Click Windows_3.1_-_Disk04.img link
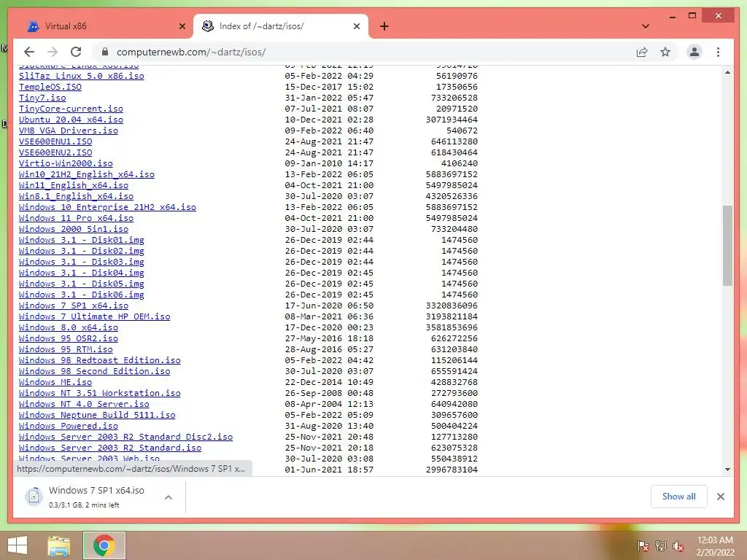This screenshot has width=747, height=560. point(82,273)
